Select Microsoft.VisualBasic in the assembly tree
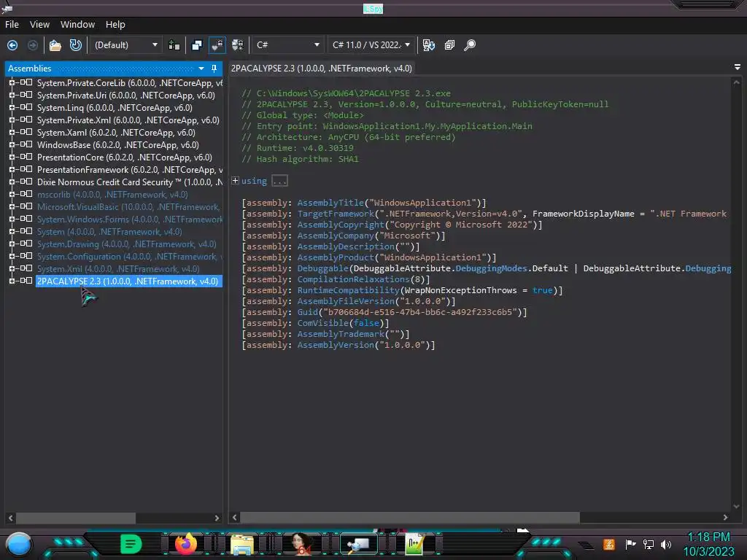 coord(128,206)
